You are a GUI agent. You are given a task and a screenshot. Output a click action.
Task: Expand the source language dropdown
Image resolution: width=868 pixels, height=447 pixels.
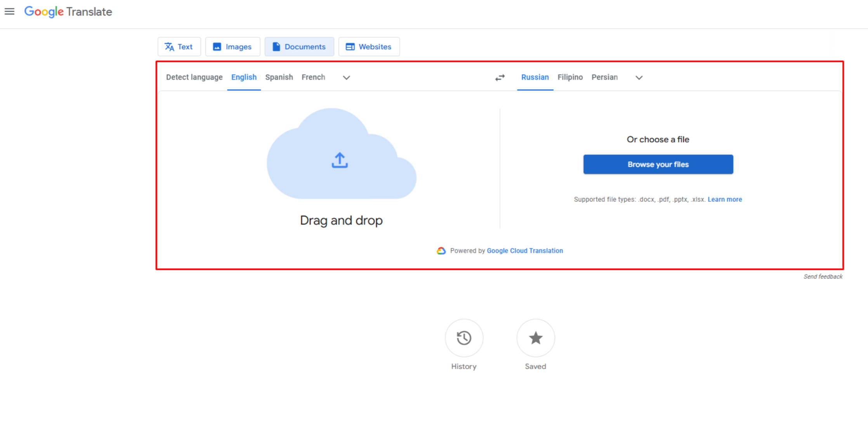(346, 78)
